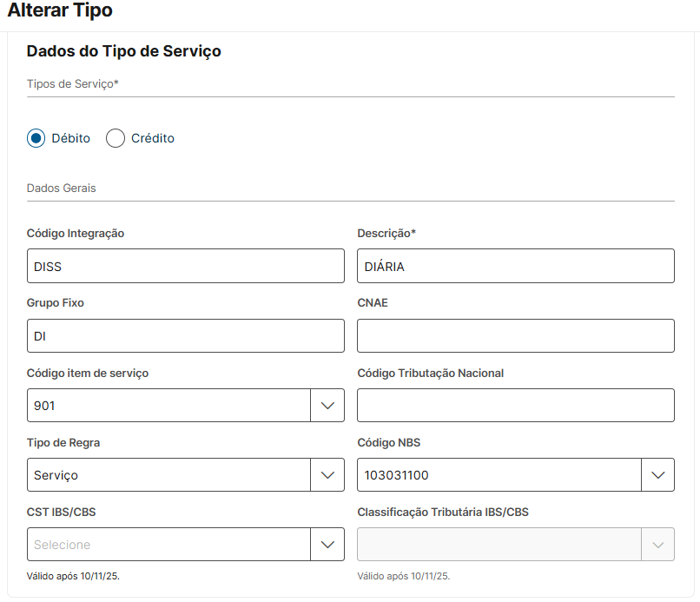The width and height of the screenshot is (700, 602).
Task: Click the greyed chevron of Classificação Tributária IBS/CBS
Action: [x=657, y=545]
